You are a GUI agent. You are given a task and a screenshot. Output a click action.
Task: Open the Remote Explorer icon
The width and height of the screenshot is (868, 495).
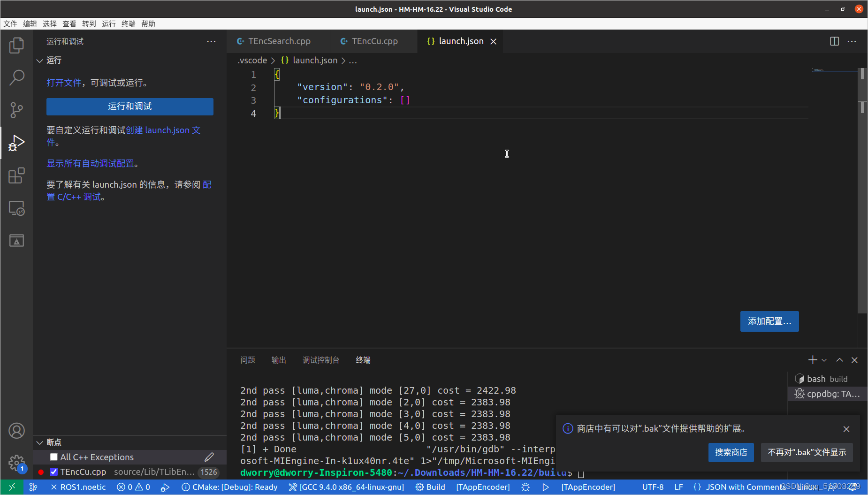[x=16, y=208]
